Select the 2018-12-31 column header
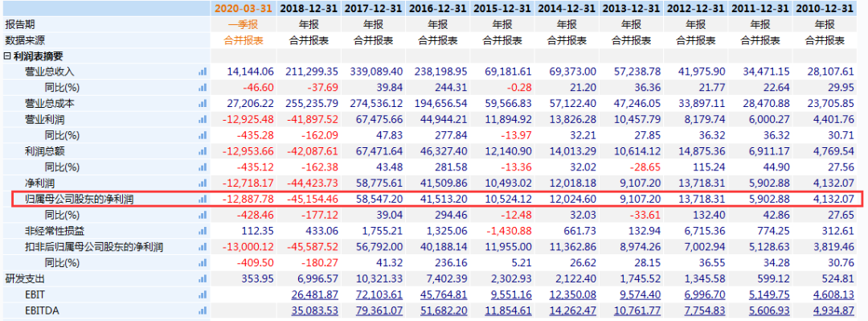This screenshot has width=868, height=321. pyautogui.click(x=309, y=8)
